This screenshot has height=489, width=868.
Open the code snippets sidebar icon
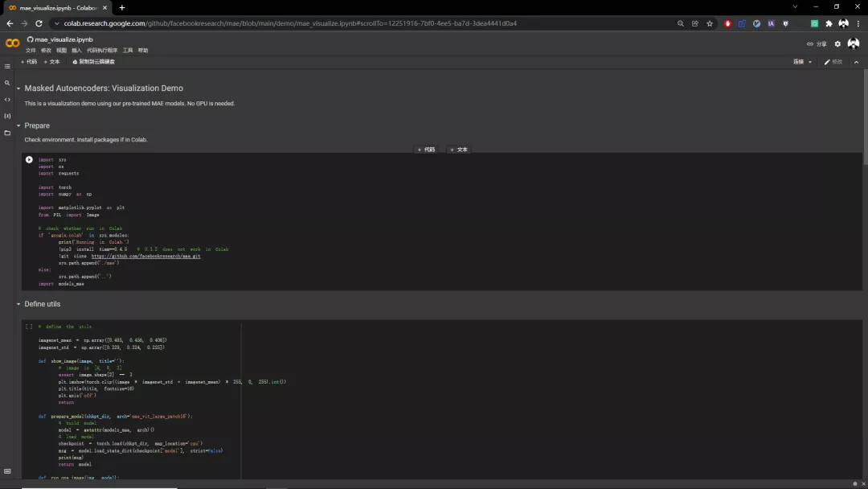(x=7, y=100)
